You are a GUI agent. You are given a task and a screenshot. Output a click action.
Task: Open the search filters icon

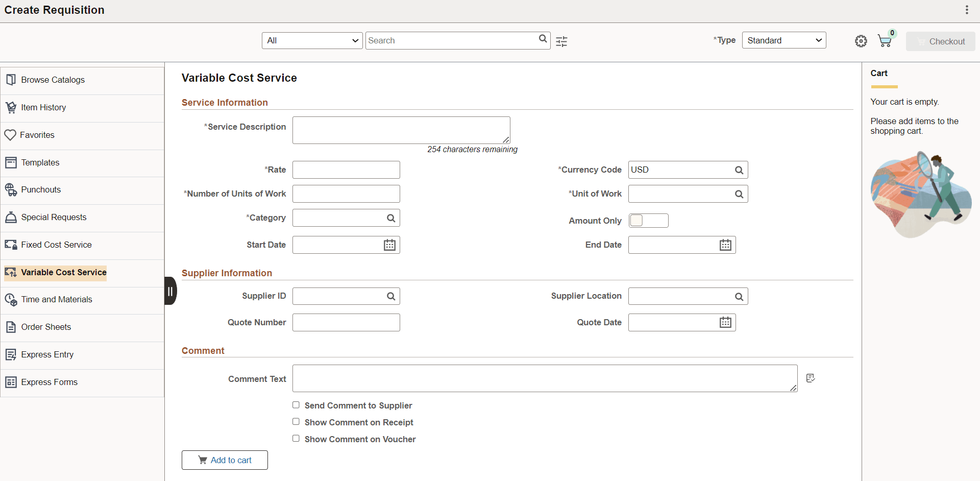(561, 41)
